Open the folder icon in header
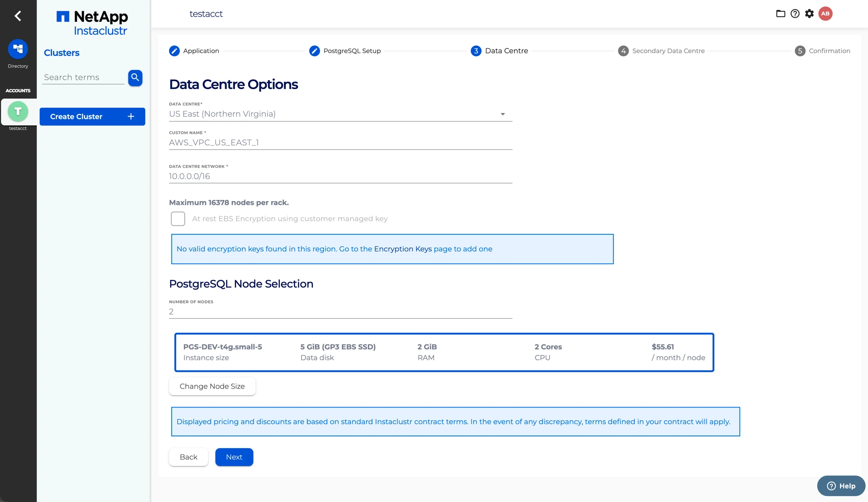Screen dimensions: 868x502 coord(781,14)
